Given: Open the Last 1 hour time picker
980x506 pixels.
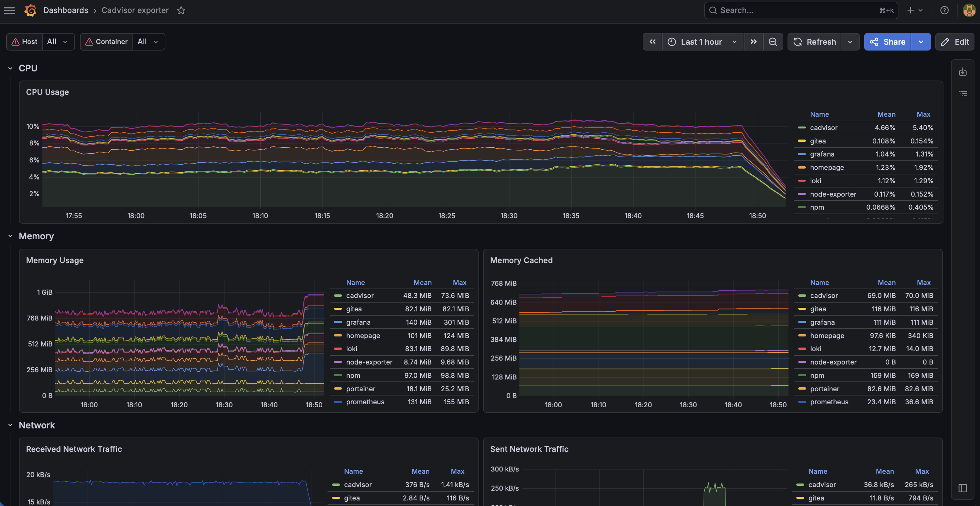Looking at the screenshot, I should (703, 42).
